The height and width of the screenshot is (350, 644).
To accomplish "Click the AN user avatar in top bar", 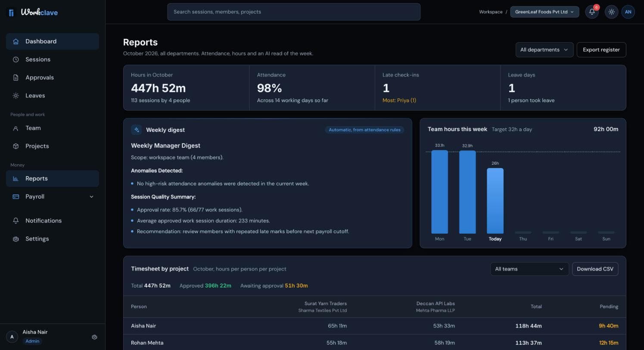I will (x=628, y=12).
